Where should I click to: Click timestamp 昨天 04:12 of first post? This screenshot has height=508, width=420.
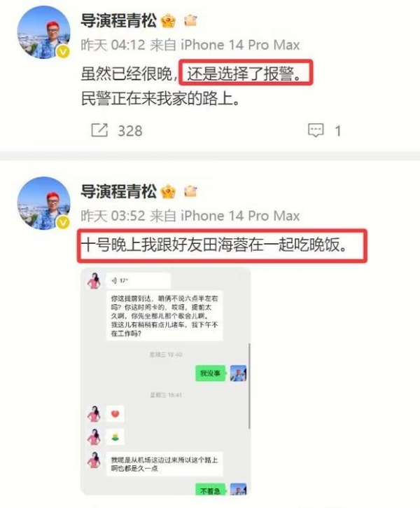113,45
